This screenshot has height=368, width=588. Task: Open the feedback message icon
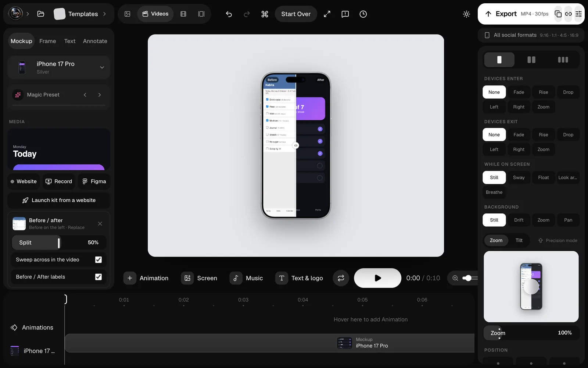[345, 14]
